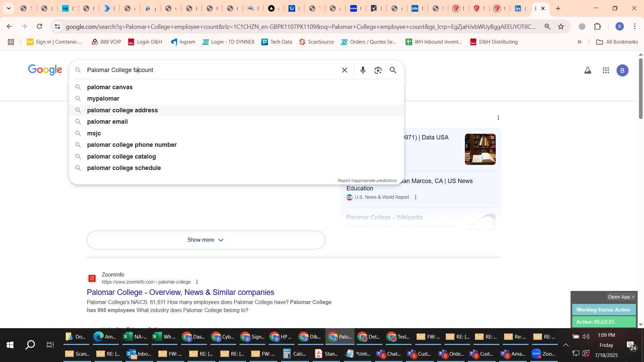This screenshot has height=362, width=644.
Task: Open Google apps grid
Action: point(606,70)
